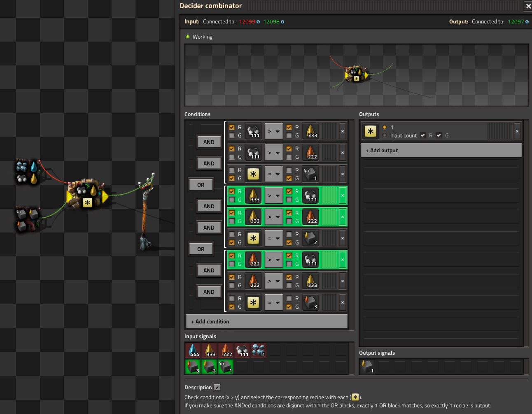Click the recipe signal valued 1 in third condition
The height and width of the screenshot is (414, 532).
[x=310, y=174]
